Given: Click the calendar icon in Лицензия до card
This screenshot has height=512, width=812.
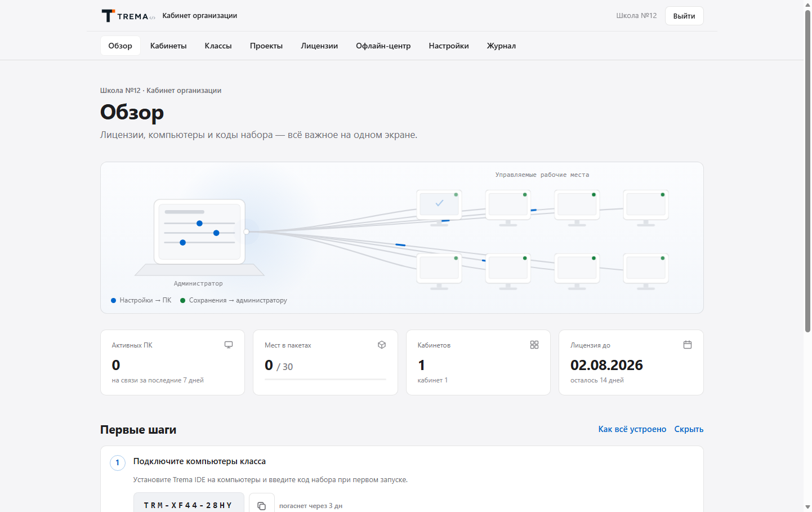Looking at the screenshot, I should pyautogui.click(x=688, y=345).
